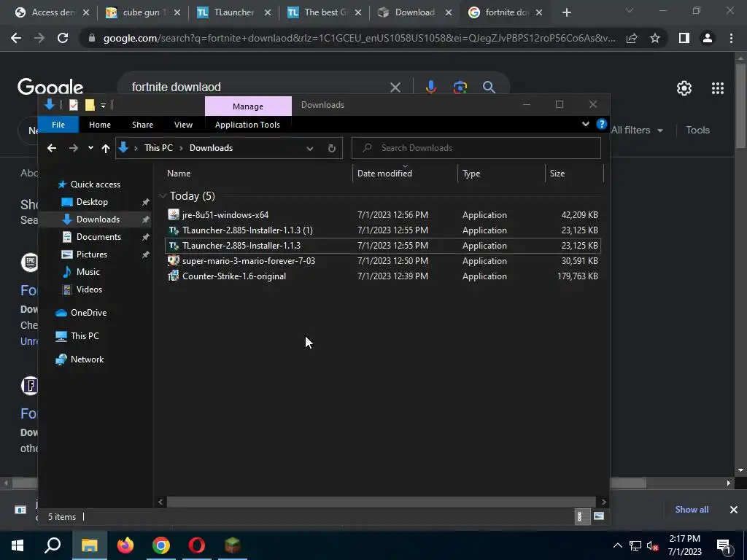
Task: Open Explorer help question mark icon
Action: (x=601, y=124)
